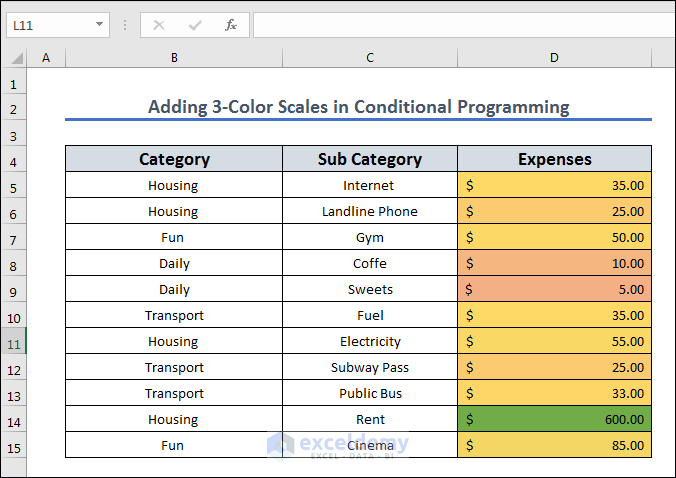Select column B header
The image size is (676, 478).
[174, 59]
